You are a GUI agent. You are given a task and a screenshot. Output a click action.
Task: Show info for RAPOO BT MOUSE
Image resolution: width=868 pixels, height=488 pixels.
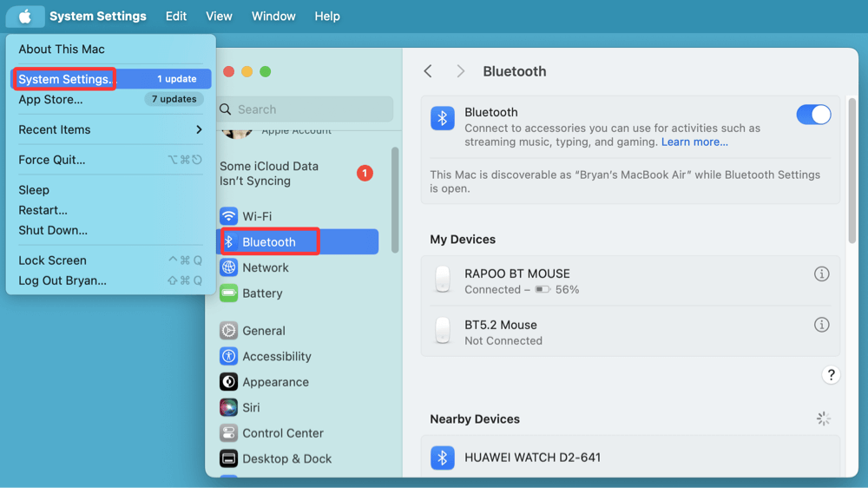click(x=821, y=274)
